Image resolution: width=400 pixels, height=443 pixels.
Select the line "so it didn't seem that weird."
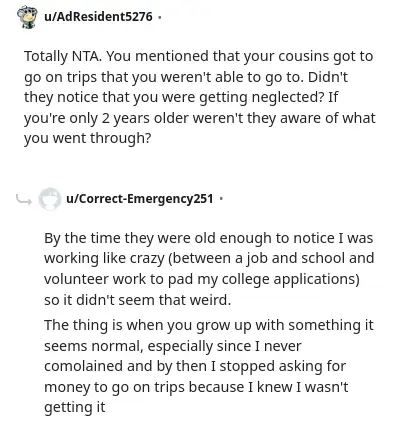[137, 300]
